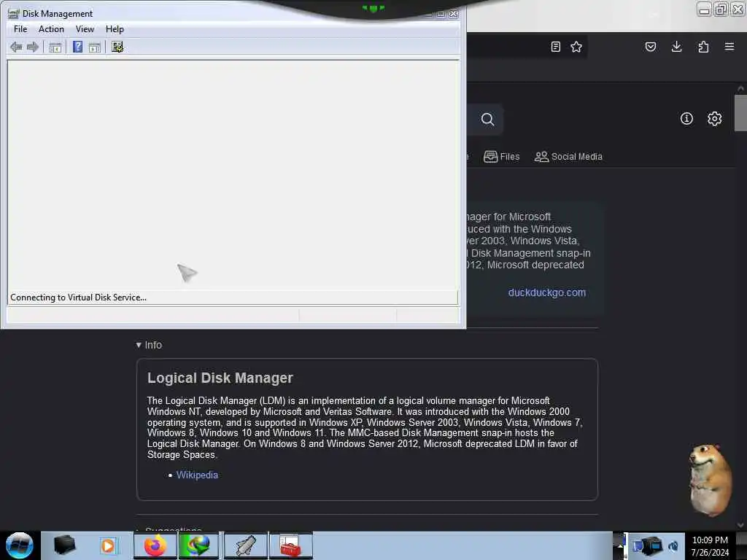Open the Pocket save icon in browser toolbar
Viewport: 747px width, 560px height.
click(x=650, y=47)
